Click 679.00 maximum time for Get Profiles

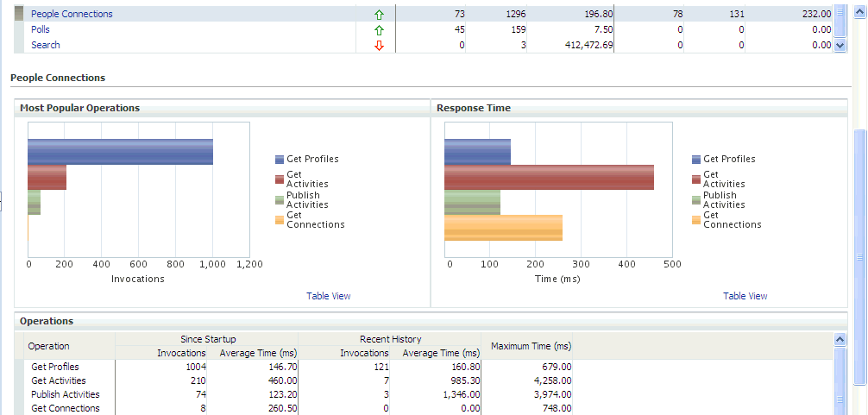556,367
